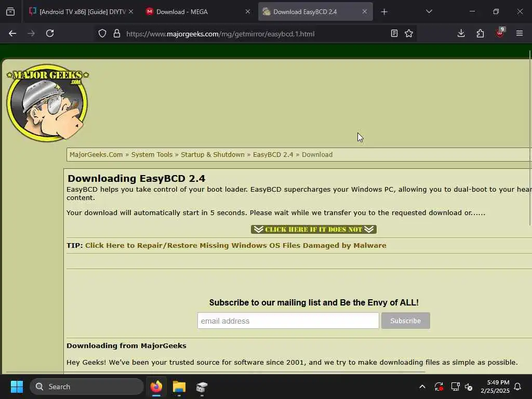
Task: Click the 'Download' breadcrumb text
Action: click(317, 155)
